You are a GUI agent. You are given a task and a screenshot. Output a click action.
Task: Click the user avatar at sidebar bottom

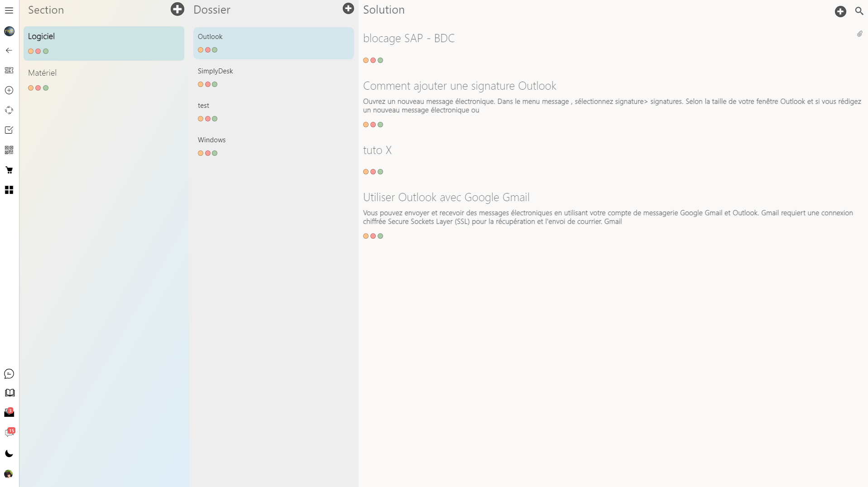click(x=9, y=474)
